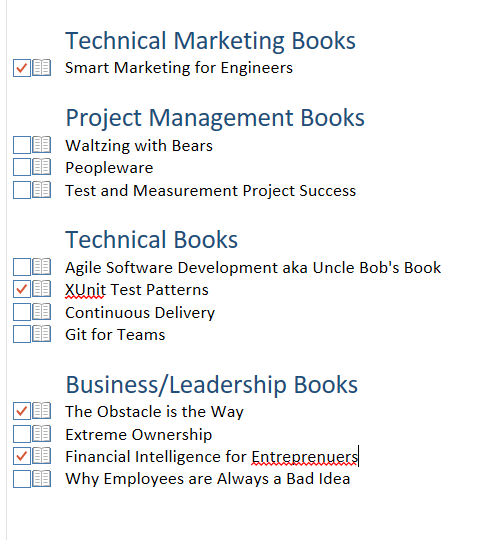The width and height of the screenshot is (495, 540).
Task: Uncheck Financial Intelligence for Entrepreneurs checkbox
Action: (22, 456)
